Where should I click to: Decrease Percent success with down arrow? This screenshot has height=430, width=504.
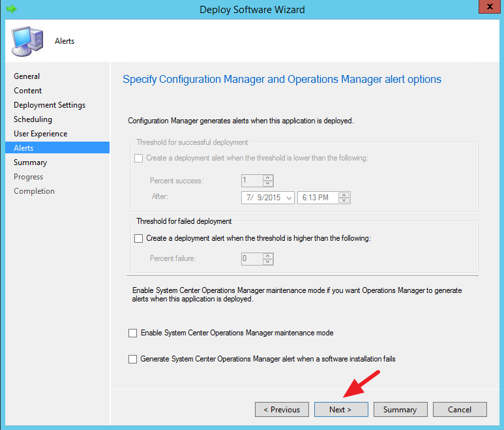[x=268, y=183]
